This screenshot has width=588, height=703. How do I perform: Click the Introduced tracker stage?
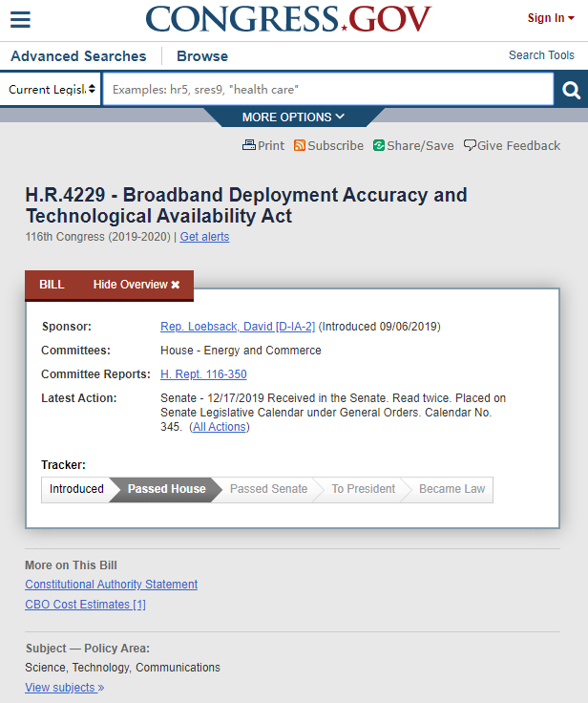point(76,489)
